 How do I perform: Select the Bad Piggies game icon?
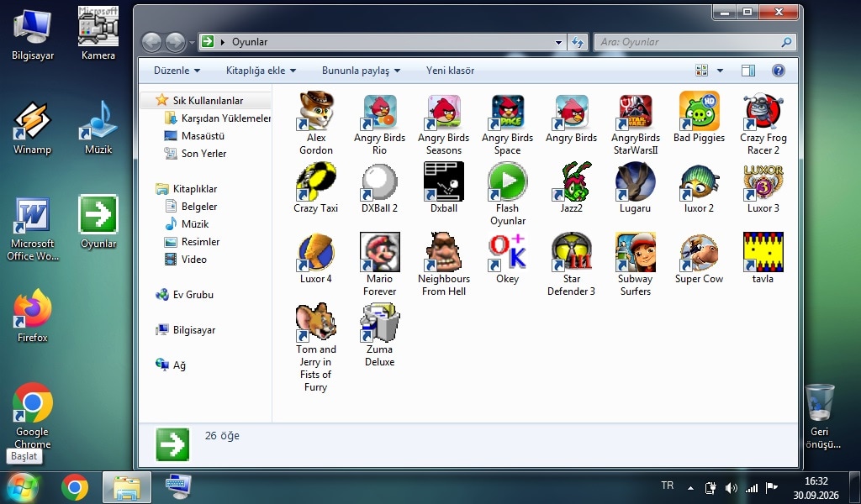click(x=699, y=118)
